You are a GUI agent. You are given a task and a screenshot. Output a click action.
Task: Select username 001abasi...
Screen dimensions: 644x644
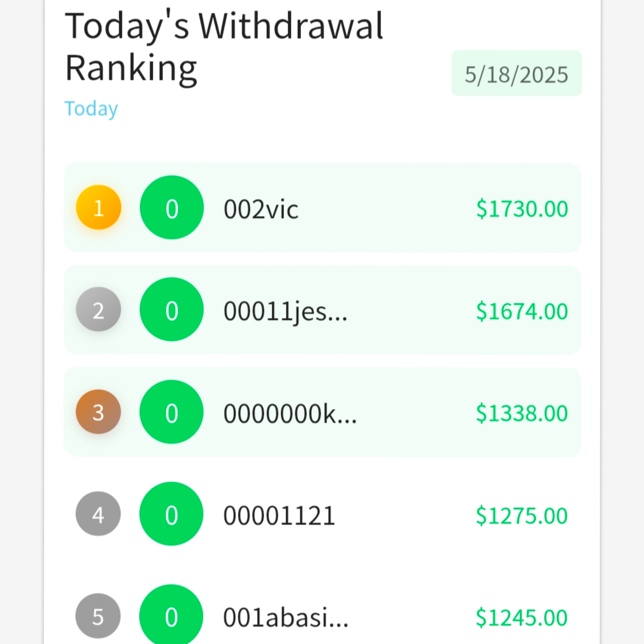point(286,617)
